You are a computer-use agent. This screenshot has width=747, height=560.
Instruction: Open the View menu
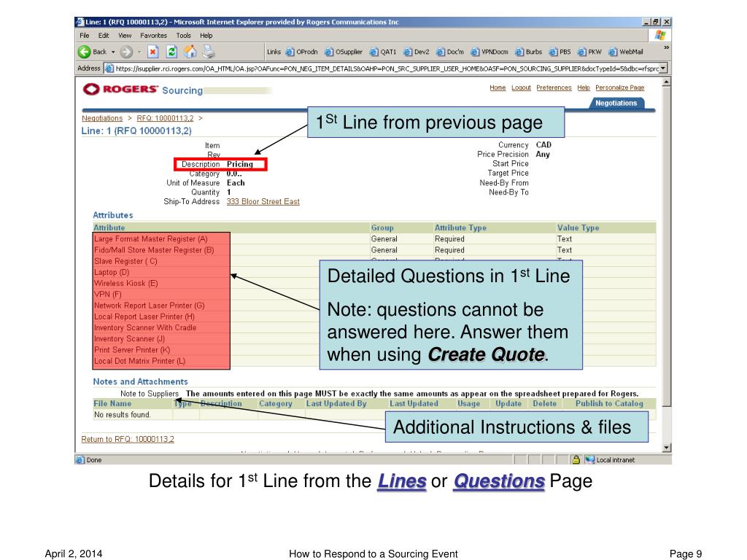pyautogui.click(x=125, y=36)
